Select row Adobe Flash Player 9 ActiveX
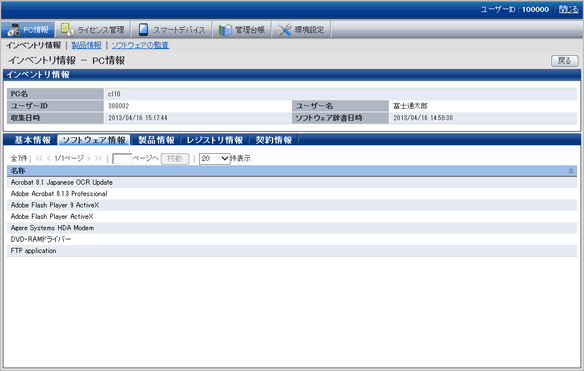The height and width of the screenshot is (371, 584). (292, 205)
